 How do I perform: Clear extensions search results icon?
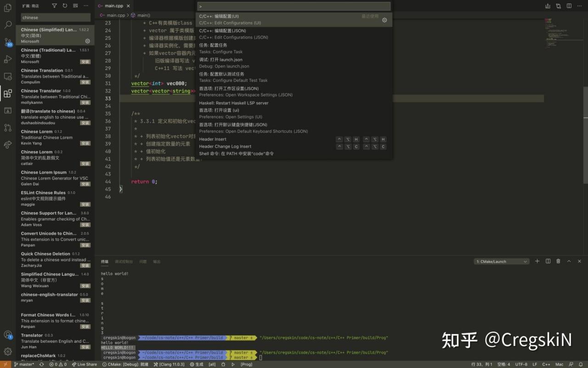click(75, 6)
